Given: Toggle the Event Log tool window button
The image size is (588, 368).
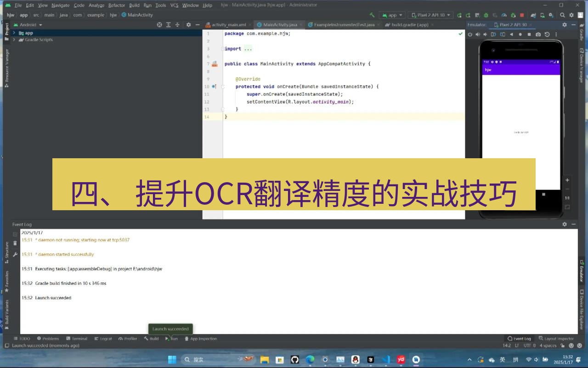Looking at the screenshot, I should 519,339.
